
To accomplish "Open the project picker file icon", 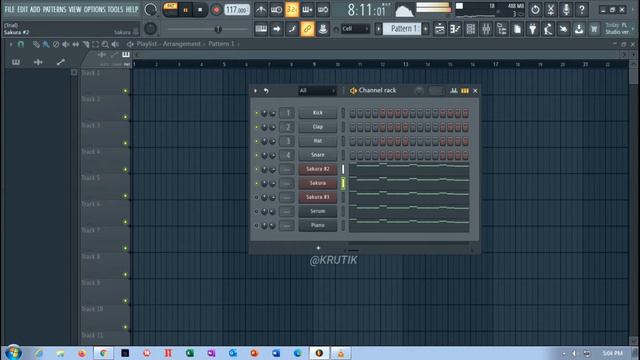I will point(517,29).
